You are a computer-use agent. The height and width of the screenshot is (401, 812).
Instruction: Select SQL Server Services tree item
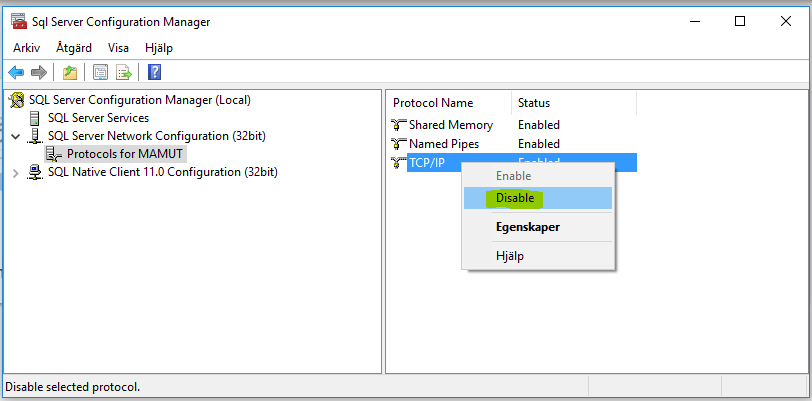pos(98,118)
